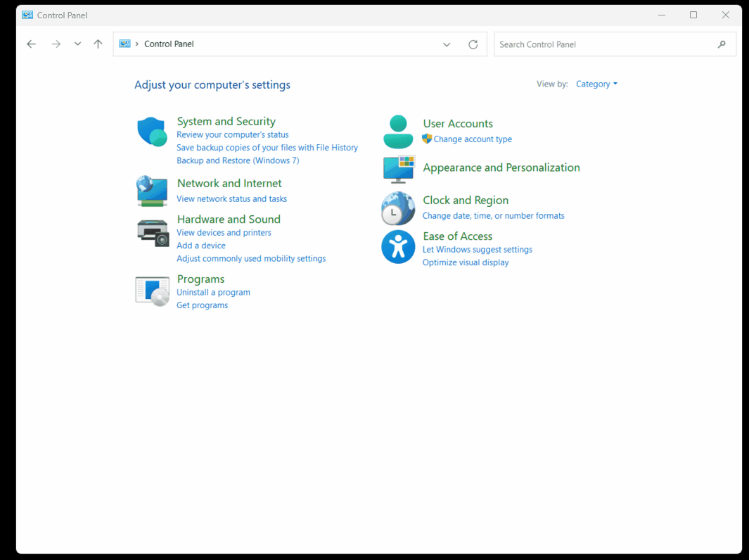Viewport: 749px width, 560px height.
Task: Open the Ease of Access icon
Action: [398, 246]
